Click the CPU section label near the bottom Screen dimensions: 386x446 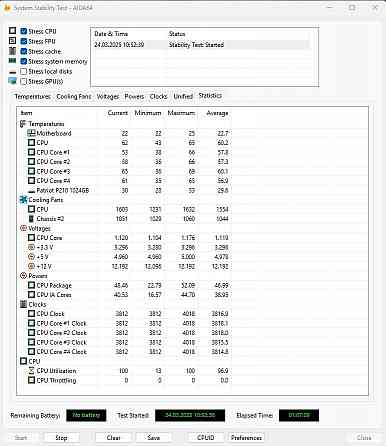point(34,361)
